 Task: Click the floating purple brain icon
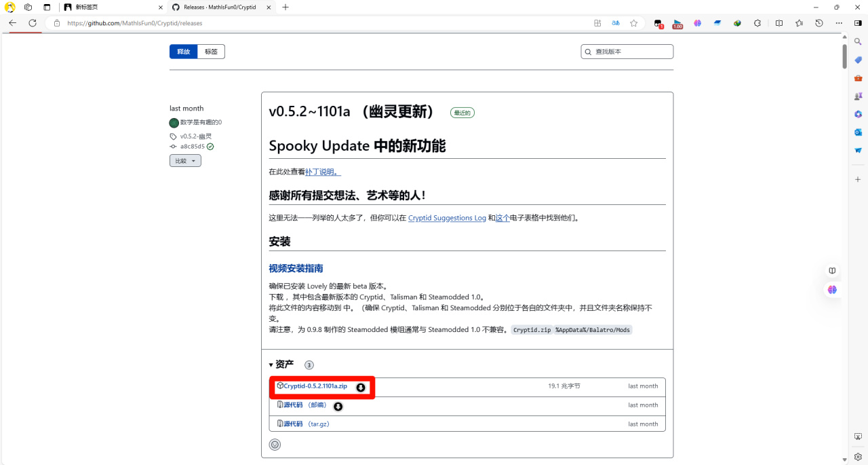click(832, 289)
